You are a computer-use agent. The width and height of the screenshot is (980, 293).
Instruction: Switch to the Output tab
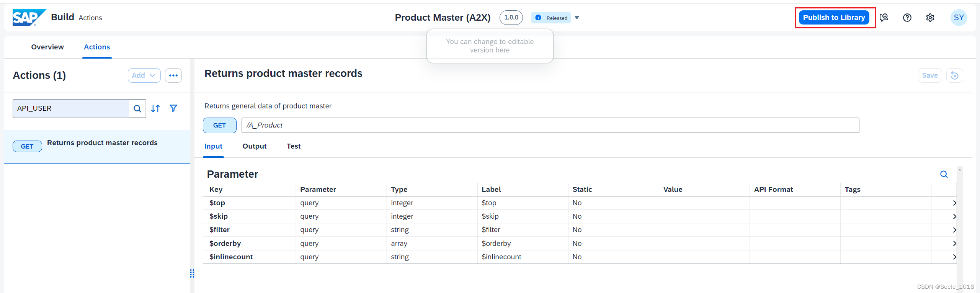pos(255,146)
